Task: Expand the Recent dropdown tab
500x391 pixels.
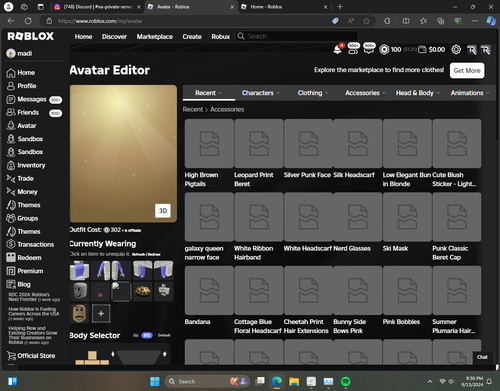Action: 209,93
